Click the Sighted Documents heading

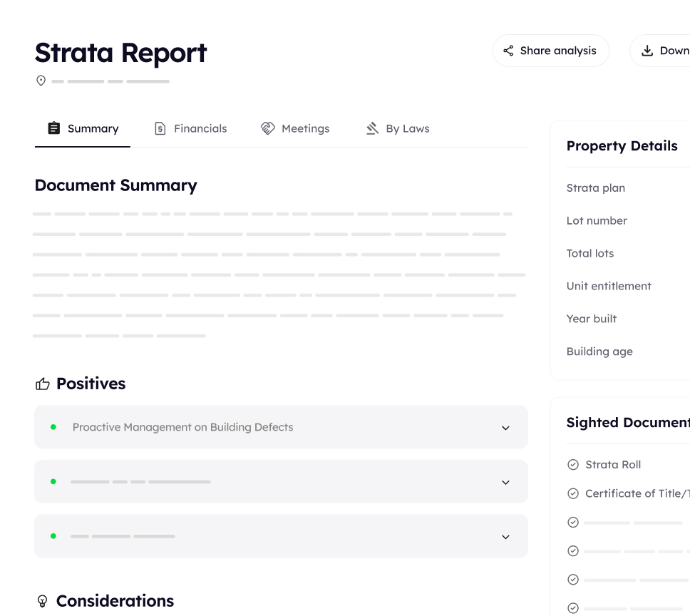tap(629, 422)
